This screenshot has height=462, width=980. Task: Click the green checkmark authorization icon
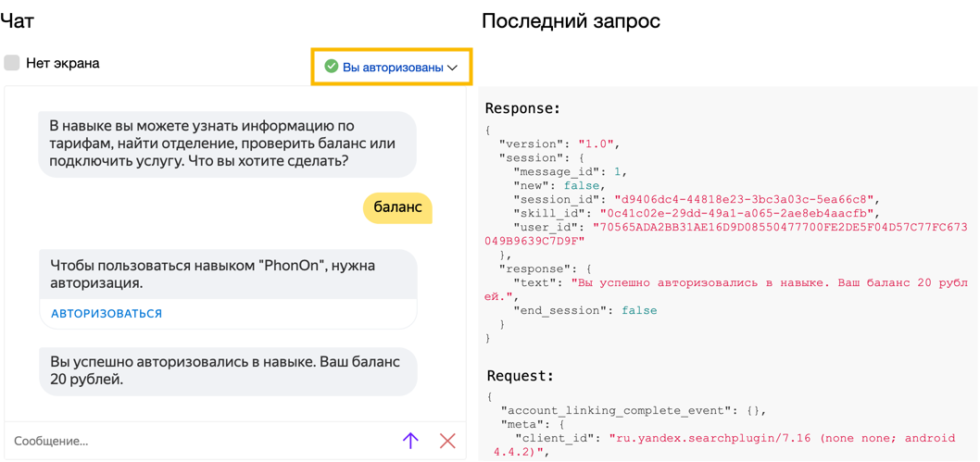pyautogui.click(x=331, y=67)
